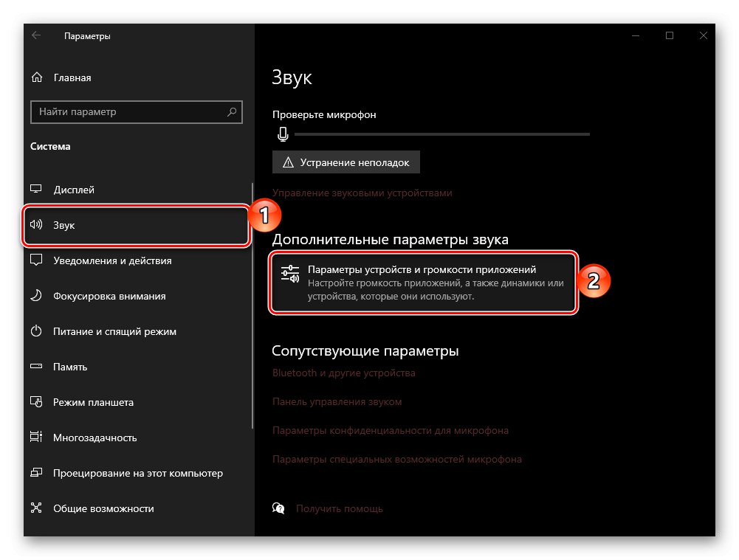Click the back arrow in the title bar
The image size is (739, 560).
click(35, 35)
